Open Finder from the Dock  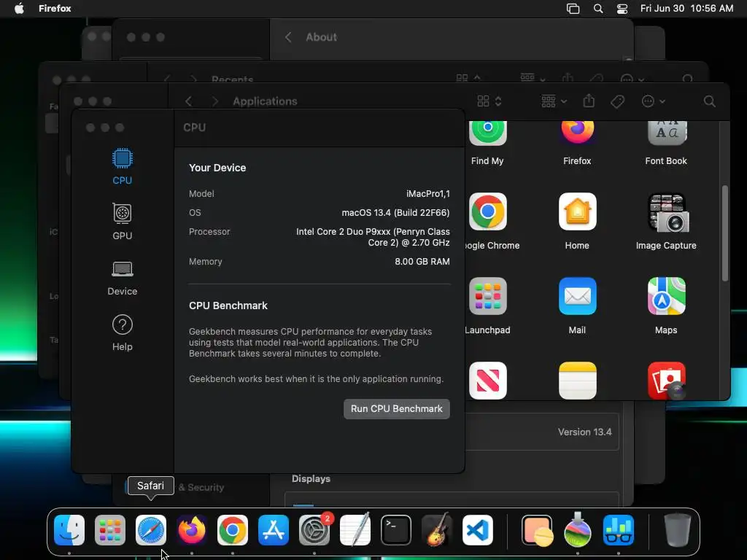pos(69,530)
